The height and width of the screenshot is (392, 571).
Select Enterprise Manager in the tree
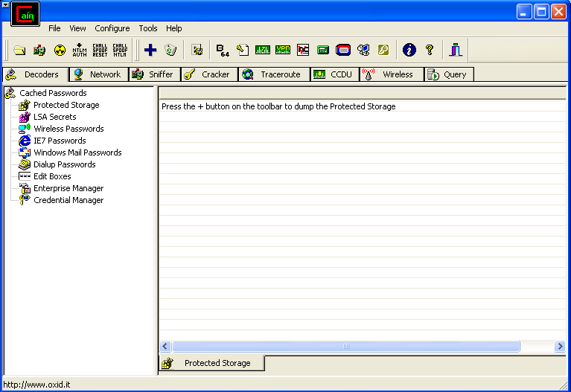click(68, 188)
